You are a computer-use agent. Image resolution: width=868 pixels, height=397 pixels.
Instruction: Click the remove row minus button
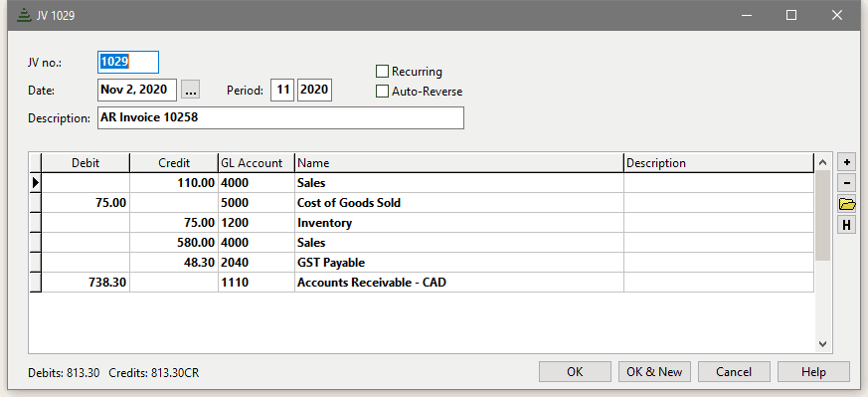coord(846,183)
